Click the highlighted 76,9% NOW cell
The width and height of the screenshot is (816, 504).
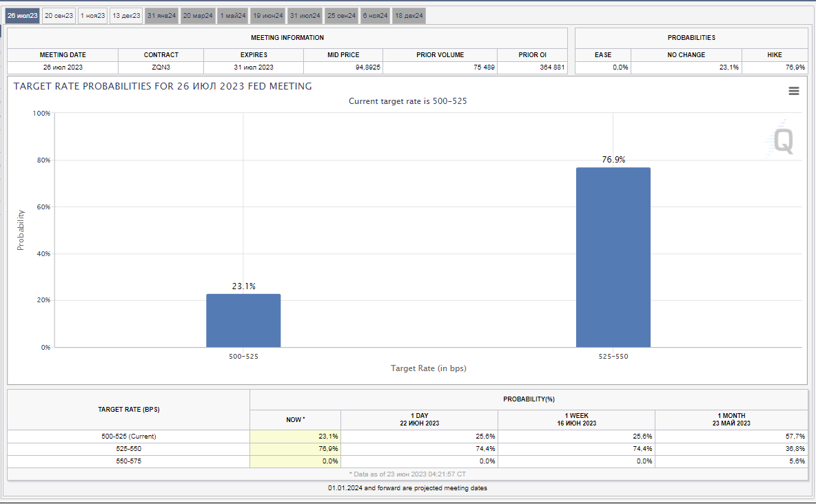click(295, 448)
